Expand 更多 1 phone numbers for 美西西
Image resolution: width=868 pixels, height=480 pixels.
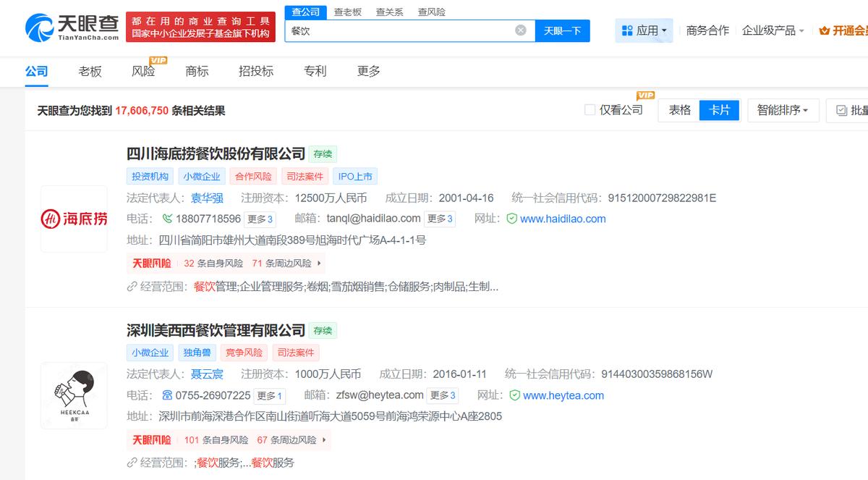click(270, 395)
